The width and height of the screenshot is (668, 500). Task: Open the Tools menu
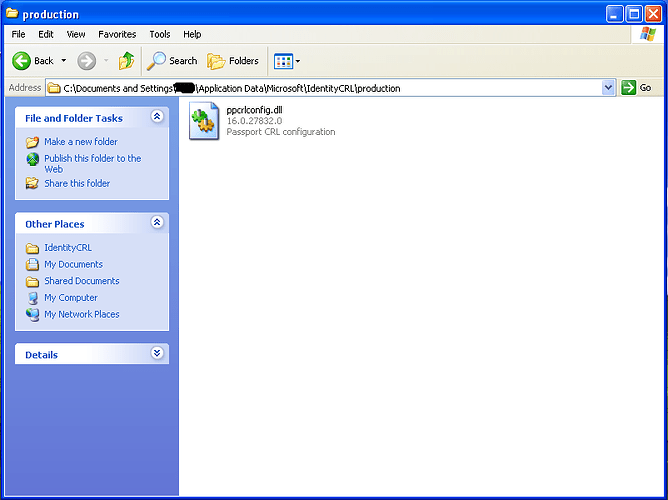pos(160,34)
